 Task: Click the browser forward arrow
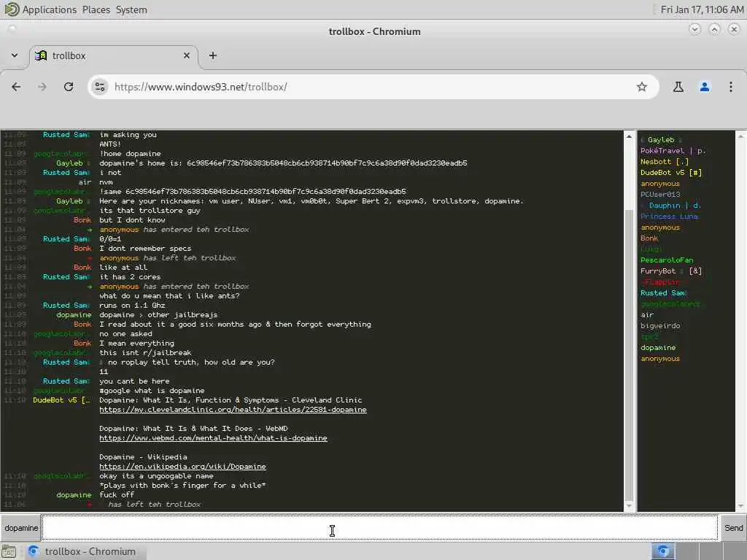click(x=42, y=87)
